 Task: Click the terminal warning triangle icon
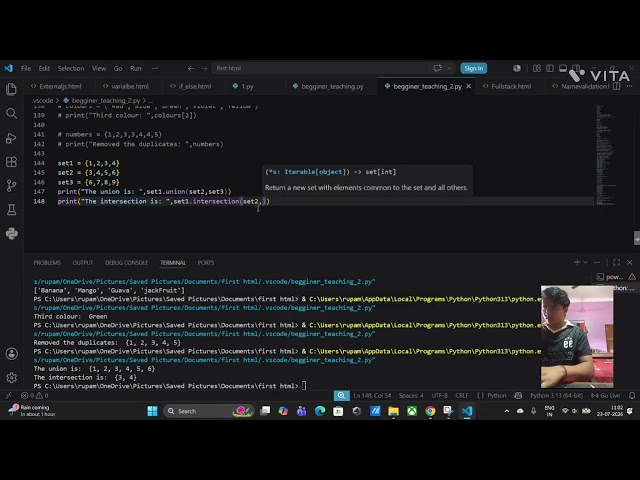pos(632,276)
